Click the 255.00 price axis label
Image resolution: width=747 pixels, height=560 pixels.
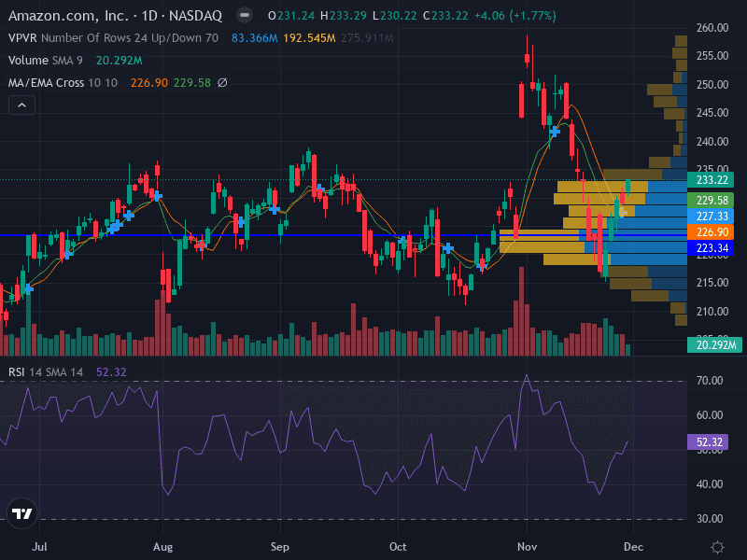[712, 56]
